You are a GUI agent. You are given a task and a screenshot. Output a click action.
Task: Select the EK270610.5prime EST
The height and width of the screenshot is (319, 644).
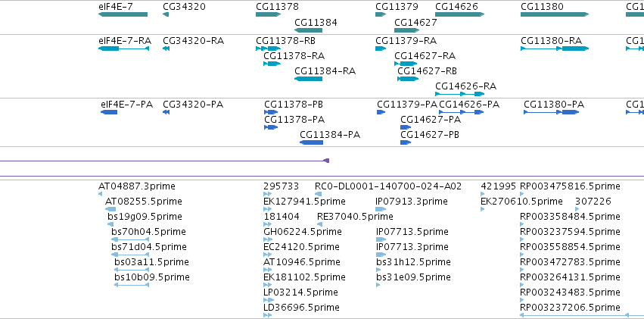point(483,209)
